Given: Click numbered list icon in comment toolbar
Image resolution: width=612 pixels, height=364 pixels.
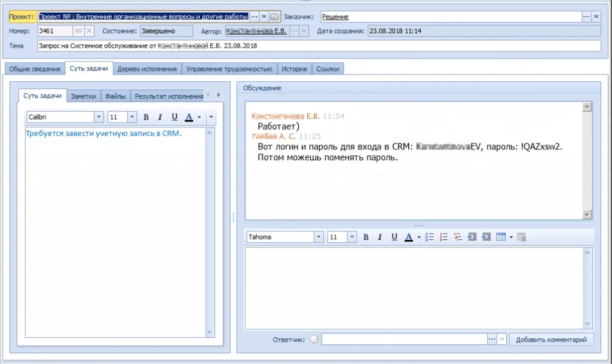Looking at the screenshot, I should pos(443,237).
